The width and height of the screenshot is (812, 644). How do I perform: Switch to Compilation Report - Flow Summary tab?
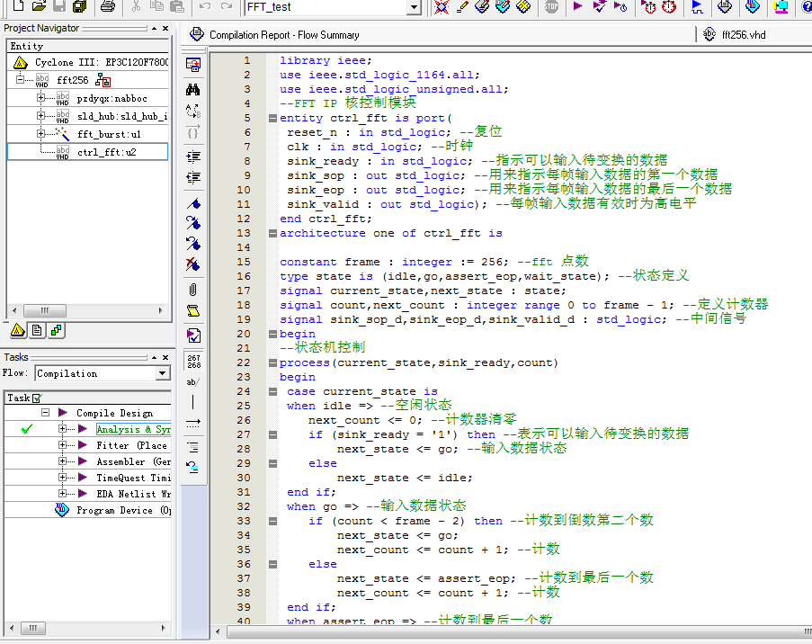[284, 35]
